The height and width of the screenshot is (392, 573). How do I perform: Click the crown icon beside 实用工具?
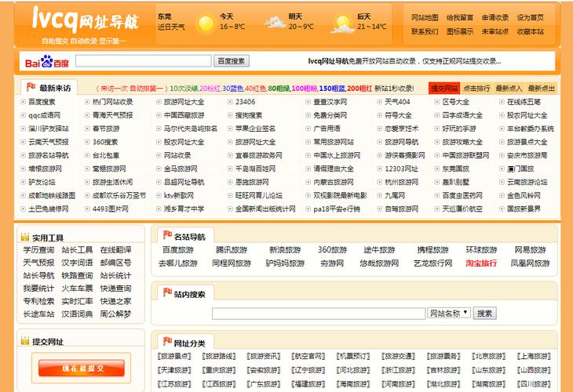click(25, 238)
